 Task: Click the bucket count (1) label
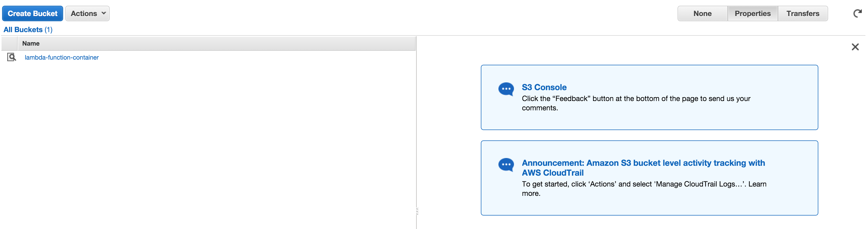click(x=48, y=30)
